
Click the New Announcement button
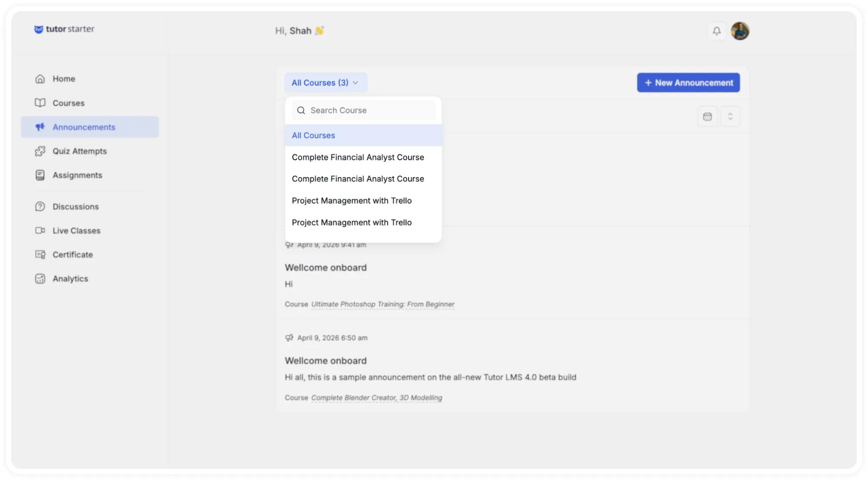click(x=688, y=83)
